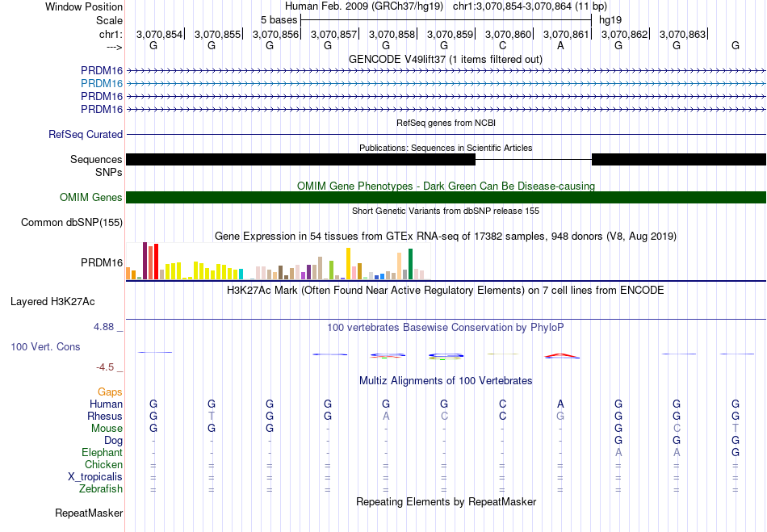Click the 'RefSeq genes from NCBI' track title
767x532 pixels.
point(446,123)
